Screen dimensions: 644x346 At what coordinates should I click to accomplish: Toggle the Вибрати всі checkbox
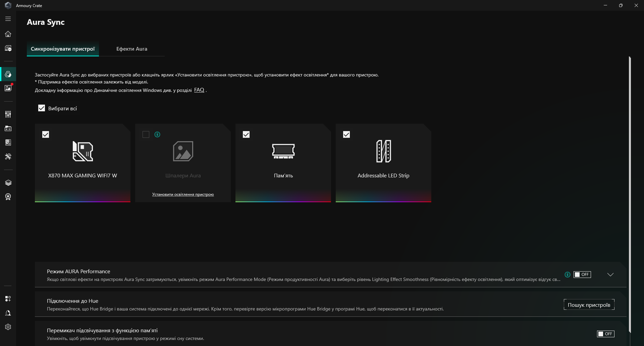coord(42,108)
